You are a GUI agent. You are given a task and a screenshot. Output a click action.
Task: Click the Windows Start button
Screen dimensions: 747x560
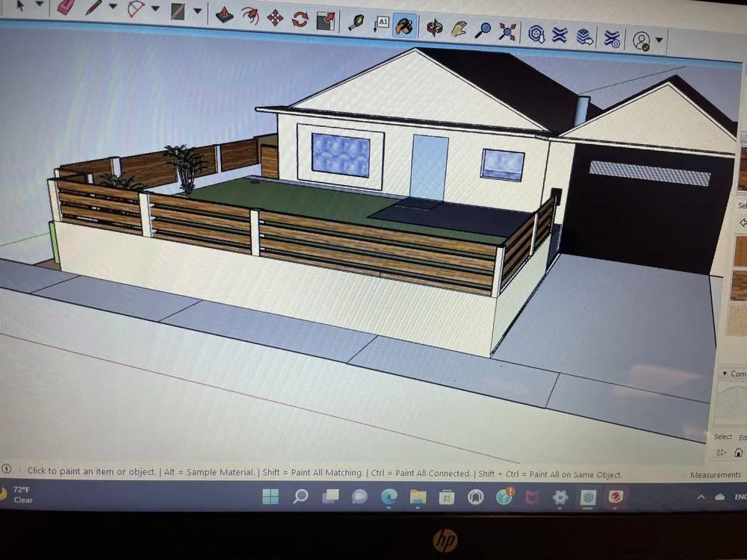tap(270, 497)
